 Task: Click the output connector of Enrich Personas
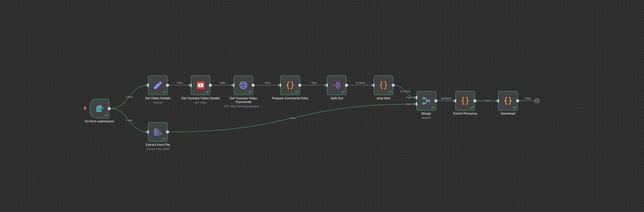pyautogui.click(x=475, y=101)
